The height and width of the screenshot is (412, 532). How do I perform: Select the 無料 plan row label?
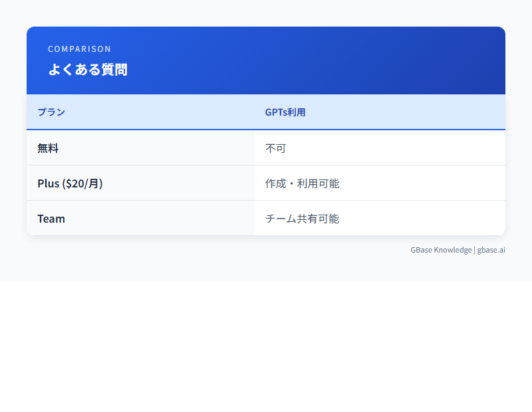click(x=47, y=148)
